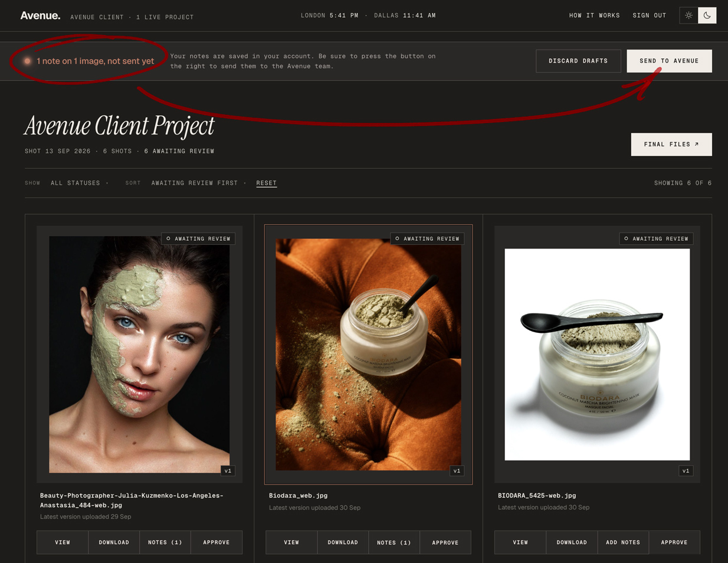This screenshot has width=728, height=563.
Task: Click the v1 version tag on BIODARA_5425-web.jpg
Action: pos(686,471)
